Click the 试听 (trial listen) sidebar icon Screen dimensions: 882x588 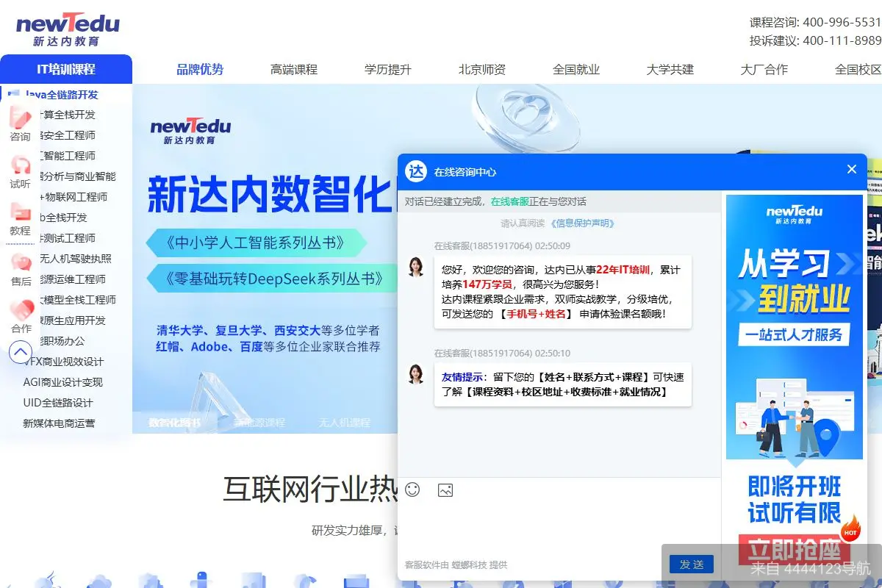pos(18,173)
